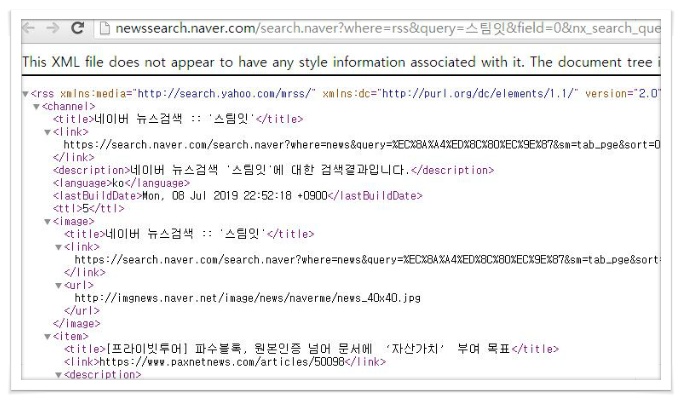Click the ttl value '5'
Screen dimensions: 682x400
86,209
